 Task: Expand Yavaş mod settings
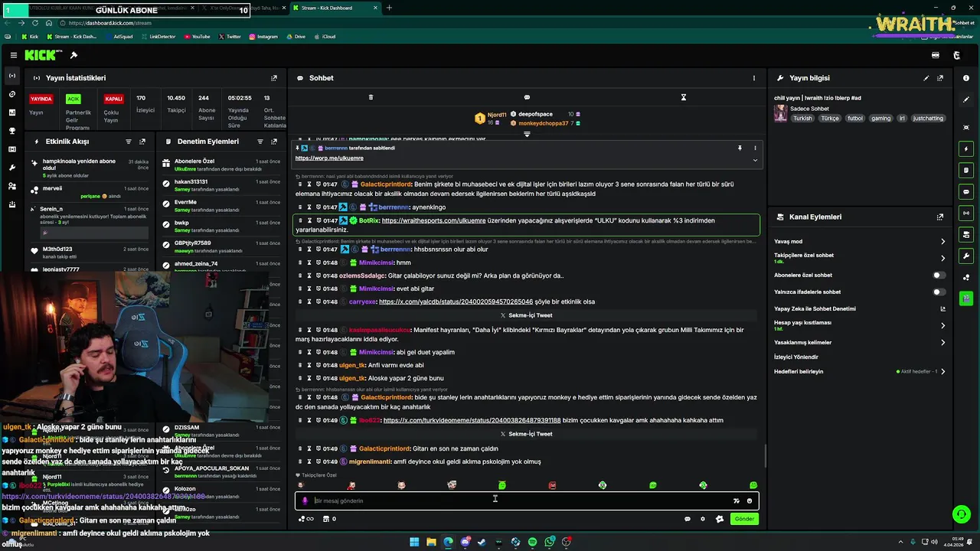coord(942,242)
